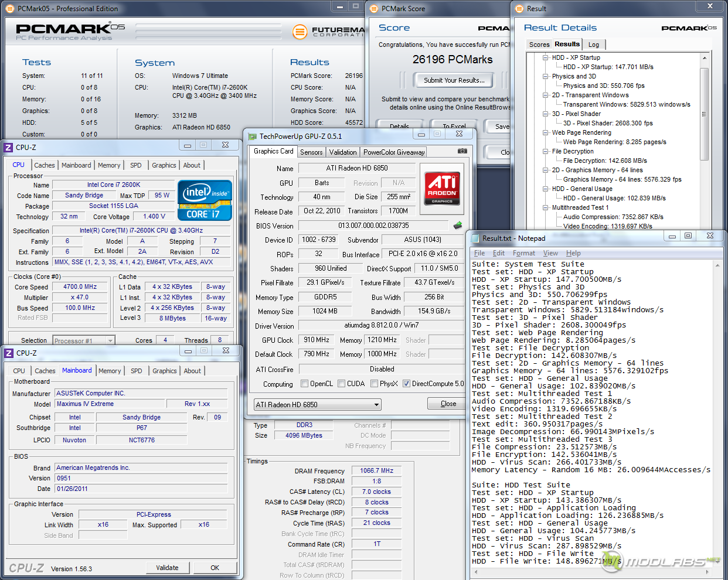Click the ATI Radeon graphics logo
This screenshot has height=580, width=728.
pos(442,188)
